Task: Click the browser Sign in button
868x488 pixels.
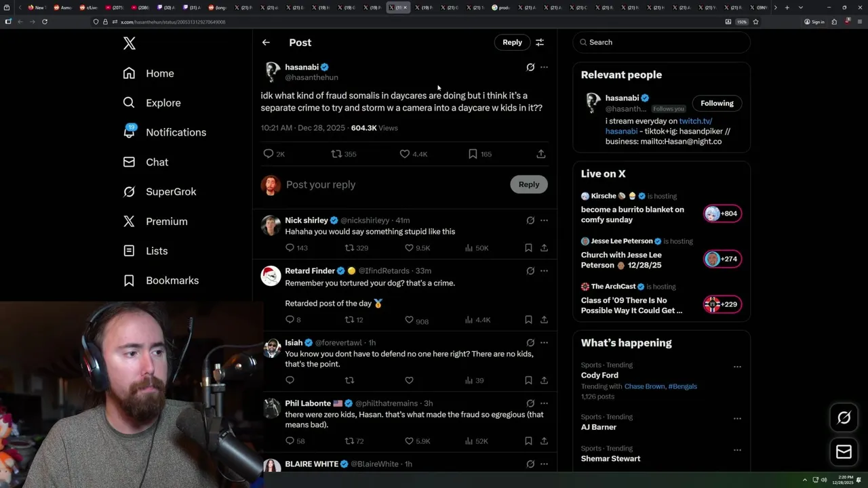Action: pos(814,22)
